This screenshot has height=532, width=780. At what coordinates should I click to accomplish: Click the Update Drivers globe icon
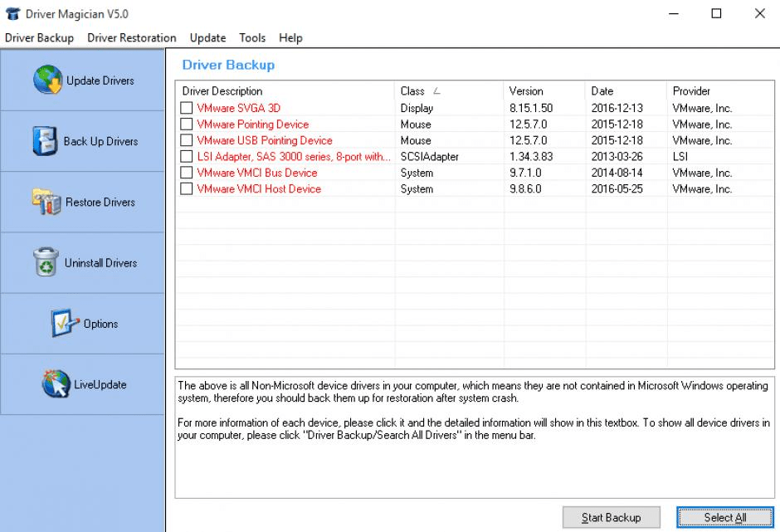tap(48, 81)
